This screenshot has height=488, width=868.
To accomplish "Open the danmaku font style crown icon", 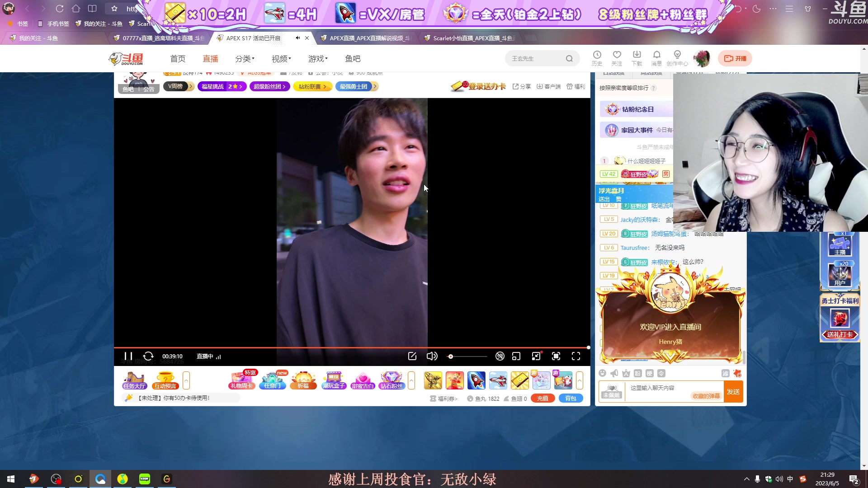I will click(x=626, y=373).
